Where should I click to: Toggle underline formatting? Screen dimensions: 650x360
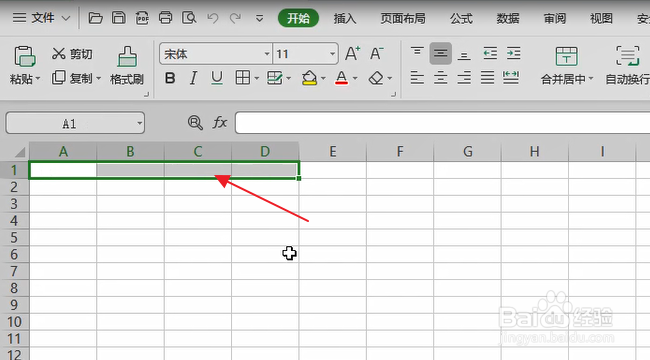pyautogui.click(x=217, y=78)
